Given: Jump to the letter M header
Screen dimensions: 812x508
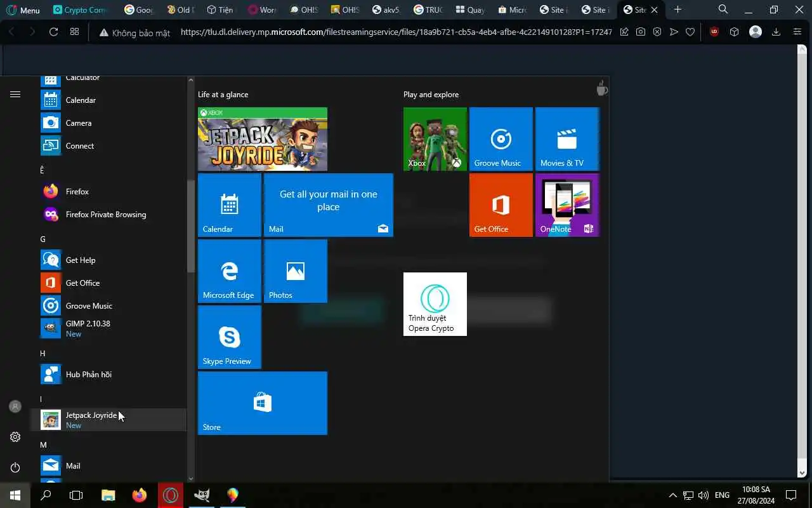Looking at the screenshot, I should click(x=43, y=444).
